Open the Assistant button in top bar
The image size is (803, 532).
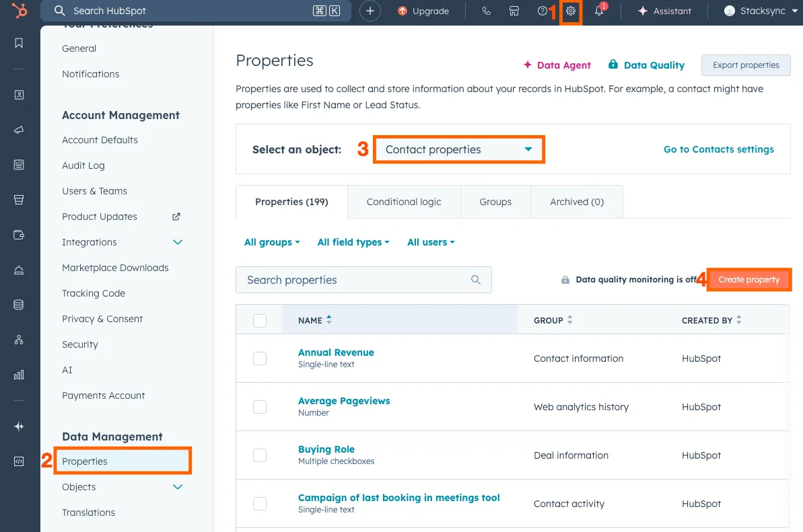pyautogui.click(x=664, y=11)
